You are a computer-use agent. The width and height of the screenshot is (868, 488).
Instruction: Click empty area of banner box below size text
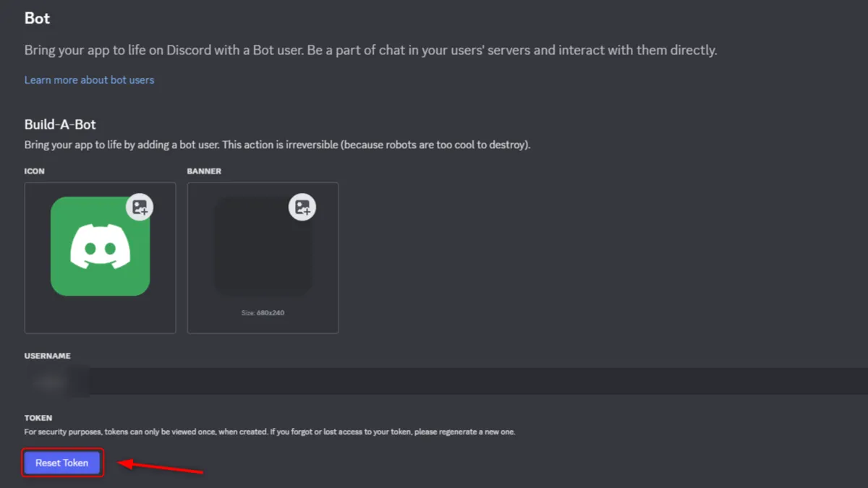click(263, 325)
